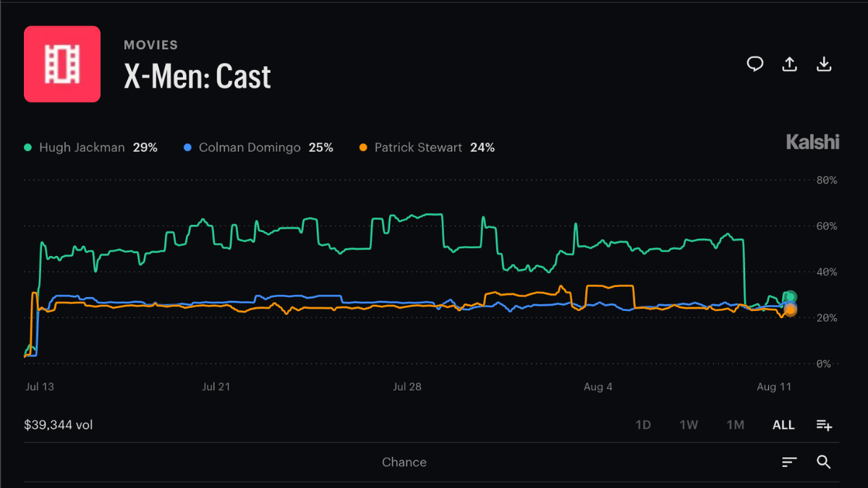Click the Aug 4 axis label
The height and width of the screenshot is (488, 868).
point(598,387)
